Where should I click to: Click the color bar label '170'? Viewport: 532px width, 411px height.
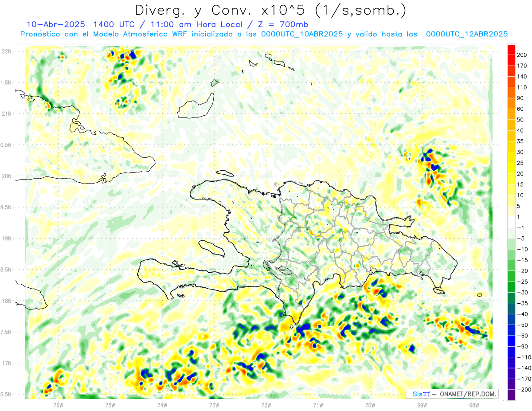522,66
